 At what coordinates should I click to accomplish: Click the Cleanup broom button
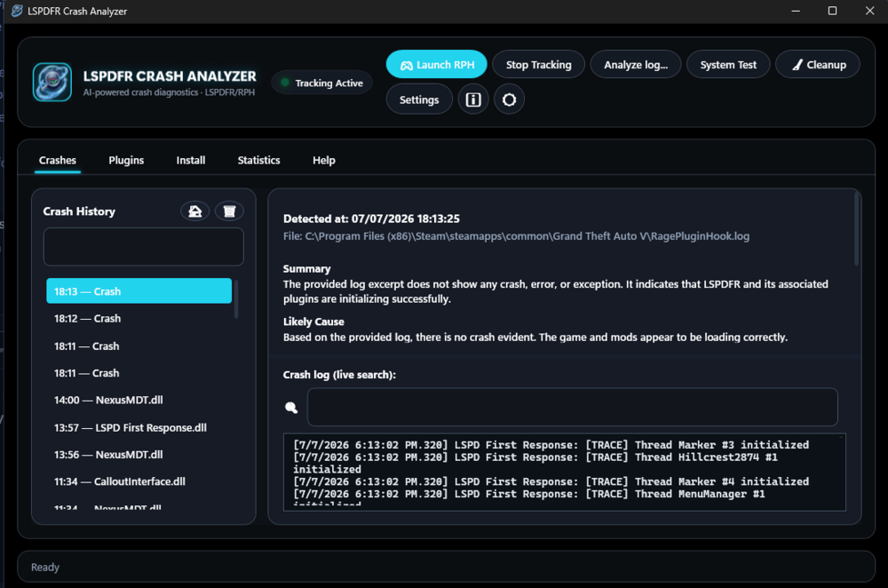818,65
